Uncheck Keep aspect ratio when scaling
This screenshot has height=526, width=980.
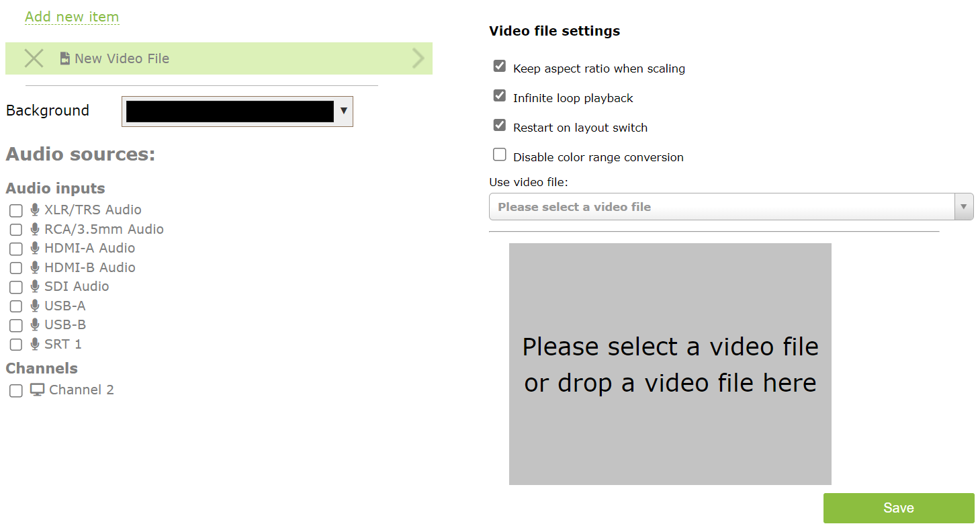click(499, 66)
